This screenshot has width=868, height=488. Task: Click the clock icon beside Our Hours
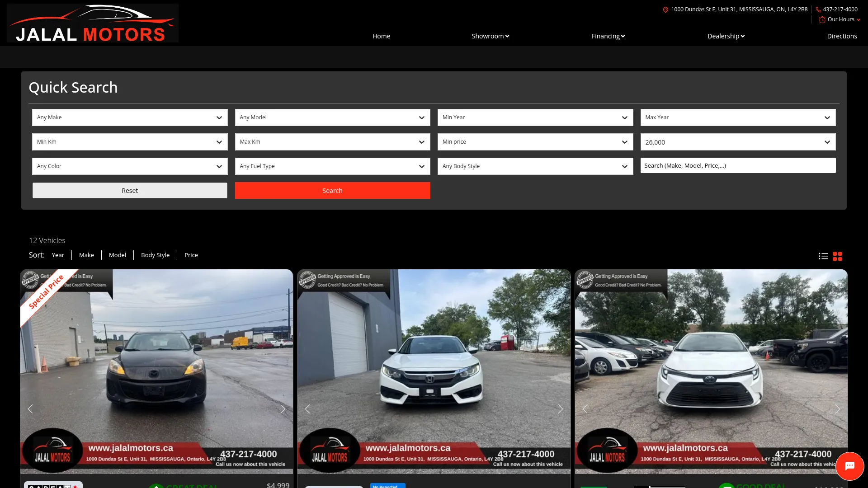pyautogui.click(x=822, y=19)
